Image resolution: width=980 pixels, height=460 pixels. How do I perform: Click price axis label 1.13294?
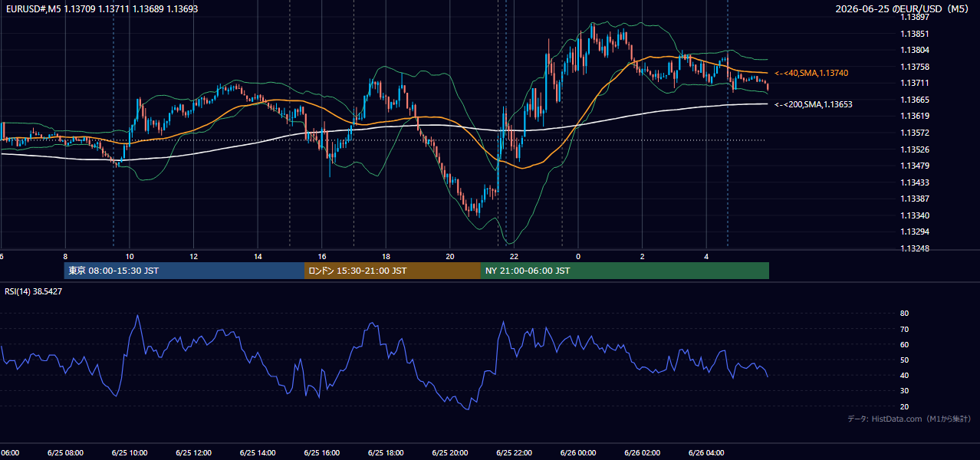(915, 232)
